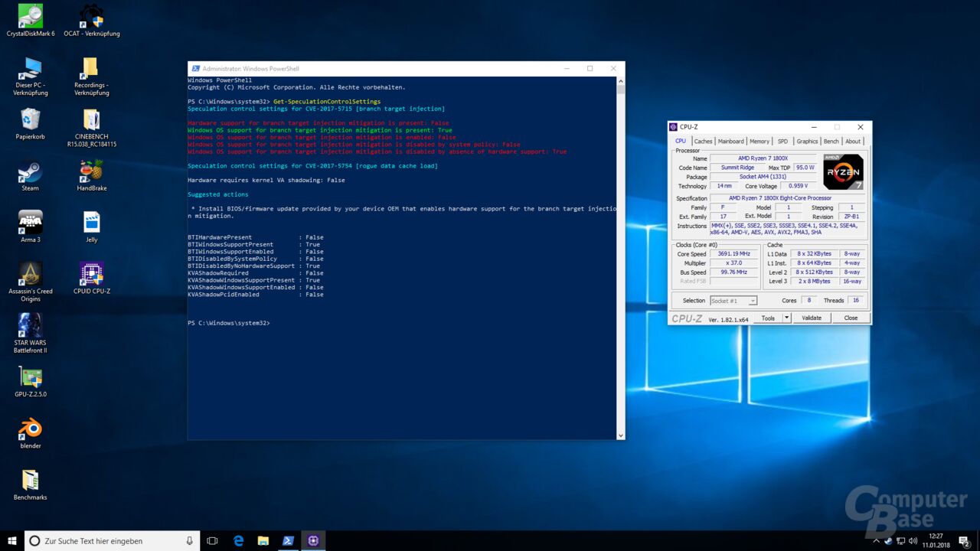The height and width of the screenshot is (551, 980).
Task: Switch to PowerShell taskbar button
Action: click(288, 541)
